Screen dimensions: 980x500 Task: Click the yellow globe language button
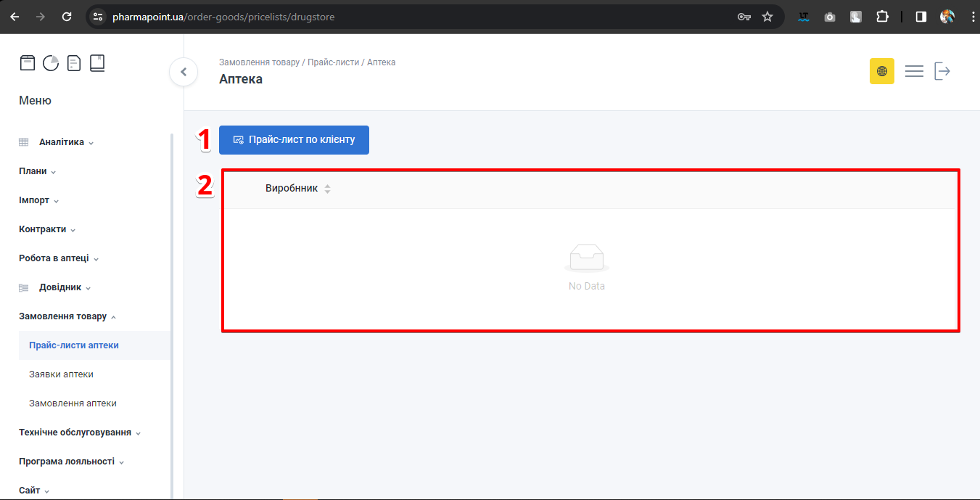click(881, 71)
